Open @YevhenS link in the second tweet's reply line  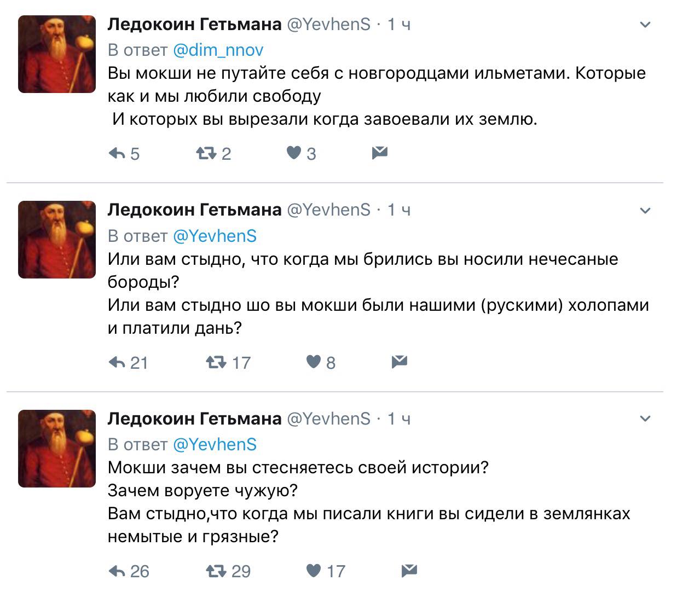pos(215,236)
